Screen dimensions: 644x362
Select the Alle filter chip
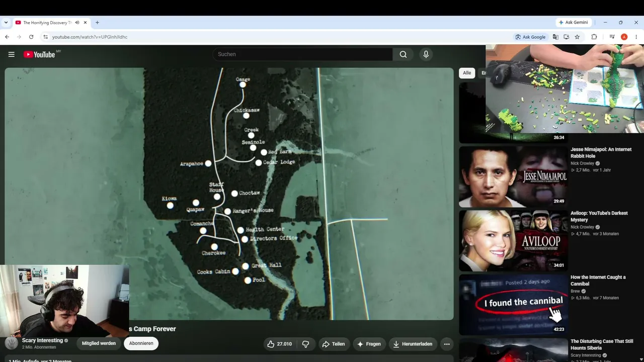pyautogui.click(x=467, y=73)
